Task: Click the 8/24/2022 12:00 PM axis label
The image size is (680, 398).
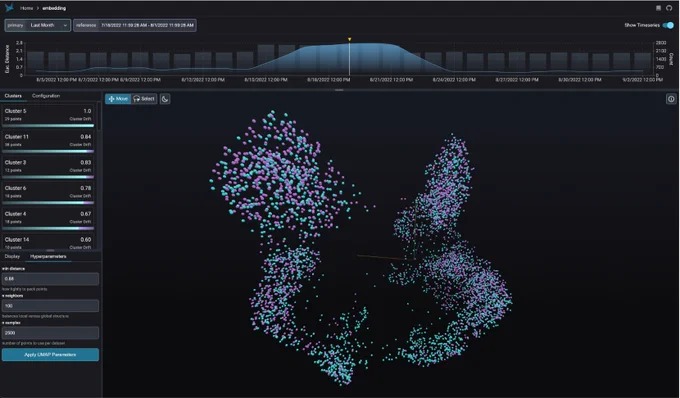Action: [454, 80]
